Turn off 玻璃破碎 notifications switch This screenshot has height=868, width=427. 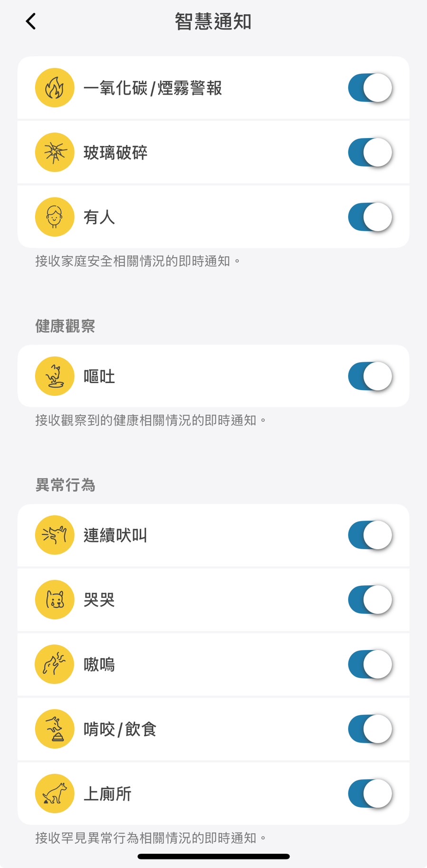click(370, 153)
